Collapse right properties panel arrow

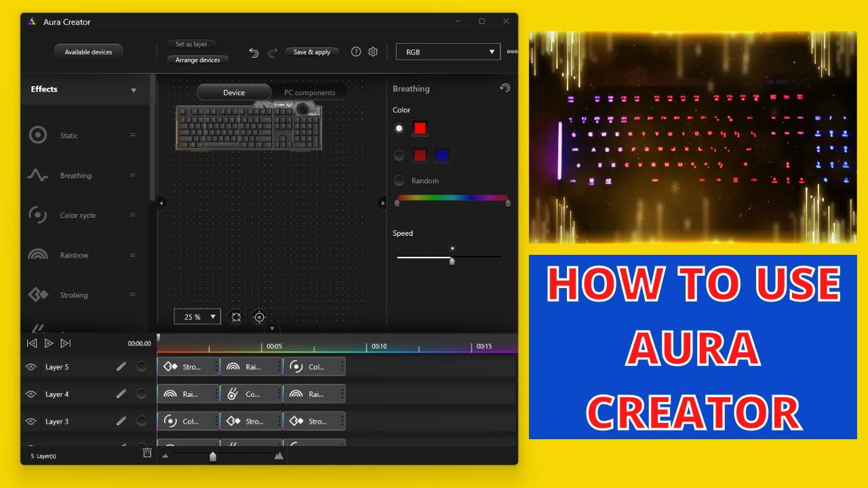pyautogui.click(x=382, y=203)
